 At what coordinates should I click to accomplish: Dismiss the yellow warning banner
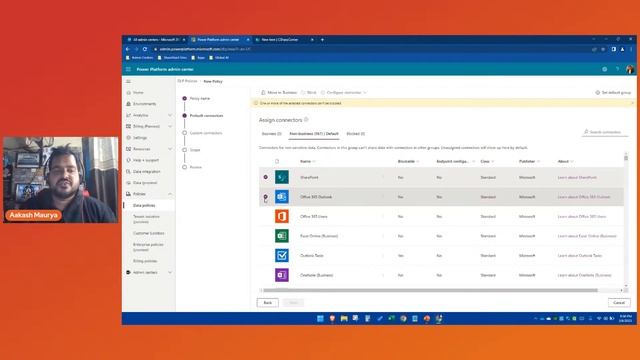[x=632, y=103]
